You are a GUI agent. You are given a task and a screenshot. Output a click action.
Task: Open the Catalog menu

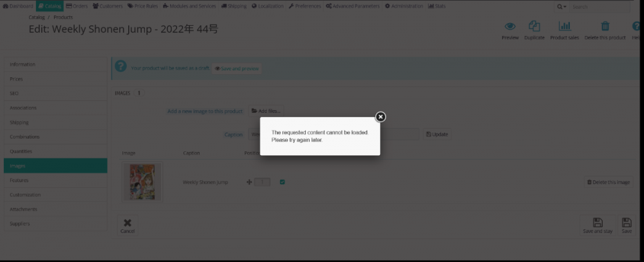pos(50,6)
